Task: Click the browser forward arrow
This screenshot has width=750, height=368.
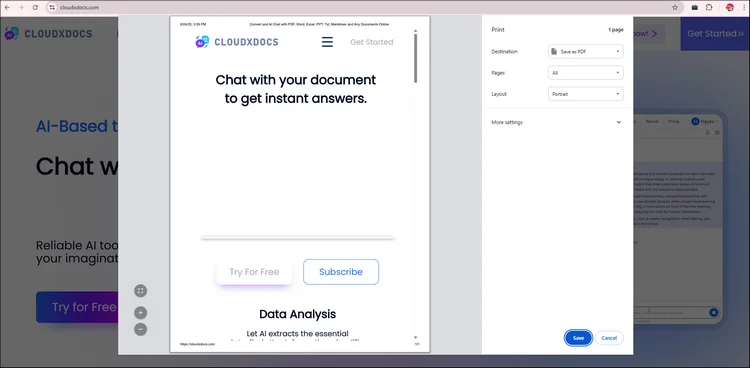Action: (x=21, y=8)
